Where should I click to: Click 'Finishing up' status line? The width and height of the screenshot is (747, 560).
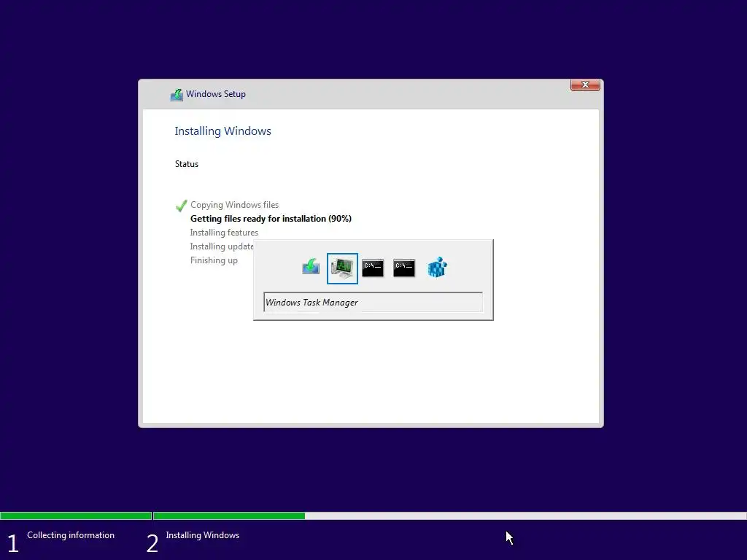pos(214,260)
